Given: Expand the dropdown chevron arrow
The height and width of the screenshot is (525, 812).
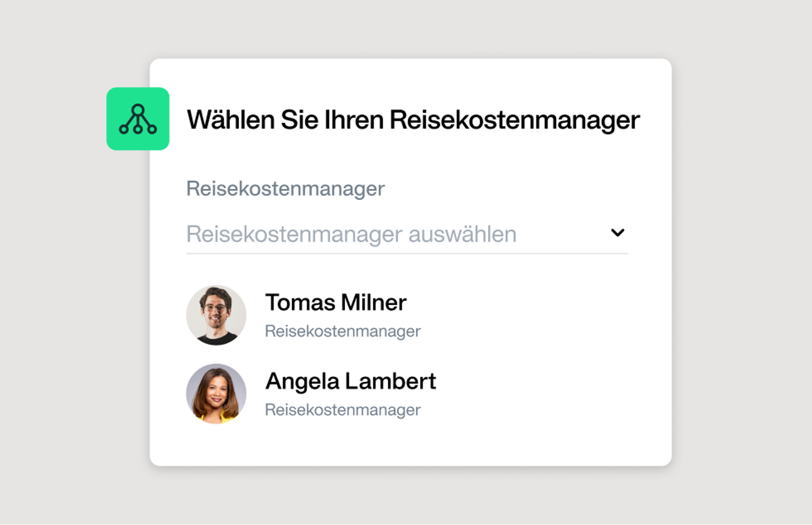Looking at the screenshot, I should point(617,232).
